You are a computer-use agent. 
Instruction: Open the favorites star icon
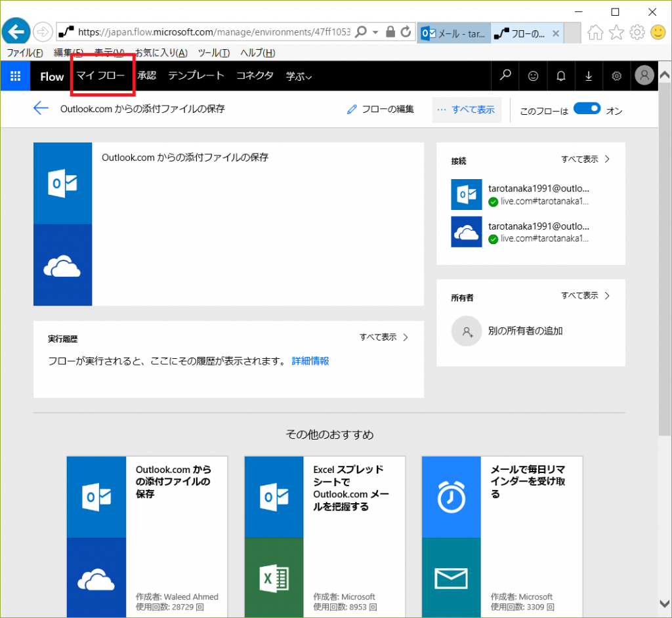coord(616,32)
